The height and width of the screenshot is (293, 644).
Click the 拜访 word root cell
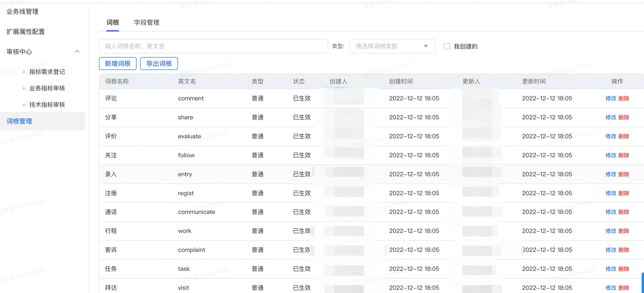pos(111,288)
